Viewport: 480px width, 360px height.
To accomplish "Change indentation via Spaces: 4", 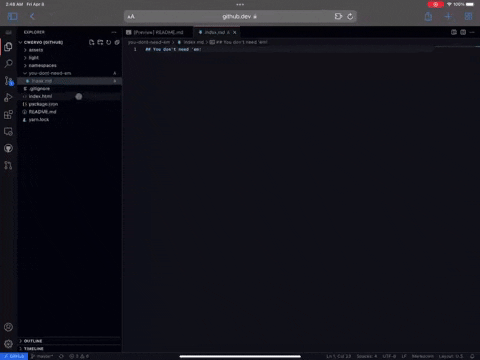I will coord(367,356).
